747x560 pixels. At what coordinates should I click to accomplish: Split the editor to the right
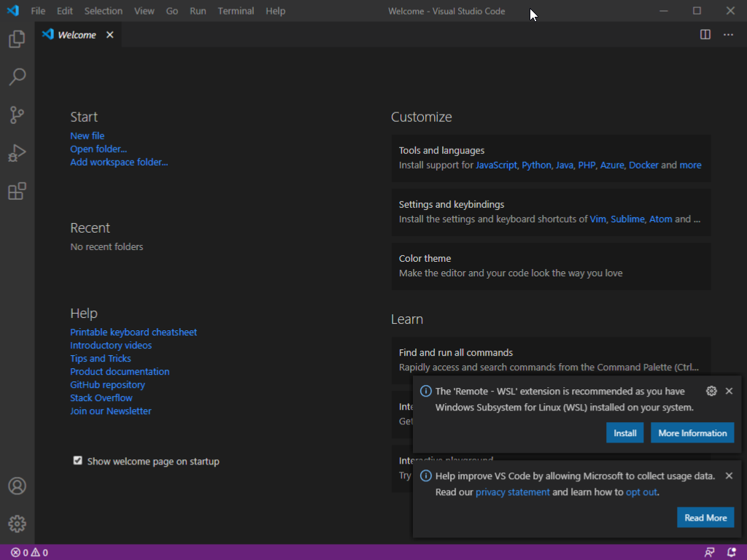point(705,34)
